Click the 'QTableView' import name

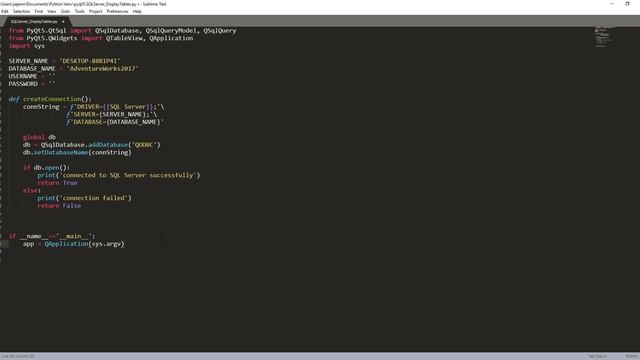[x=124, y=38]
